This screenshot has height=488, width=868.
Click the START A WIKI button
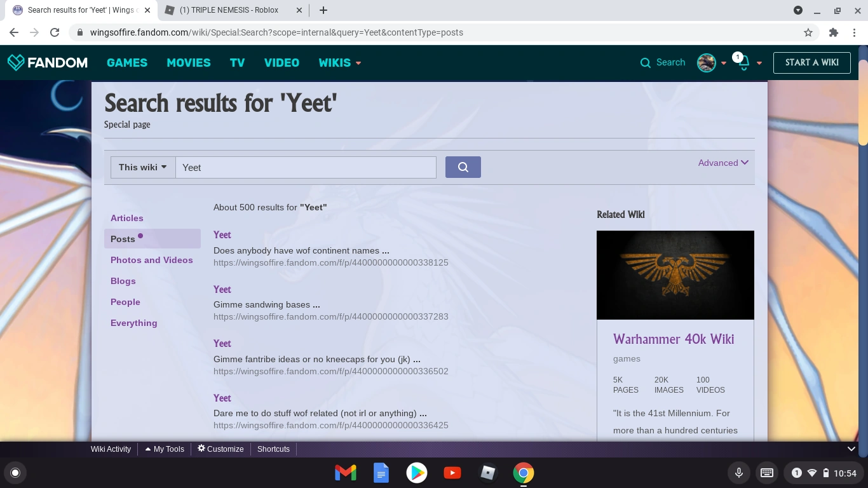click(811, 62)
